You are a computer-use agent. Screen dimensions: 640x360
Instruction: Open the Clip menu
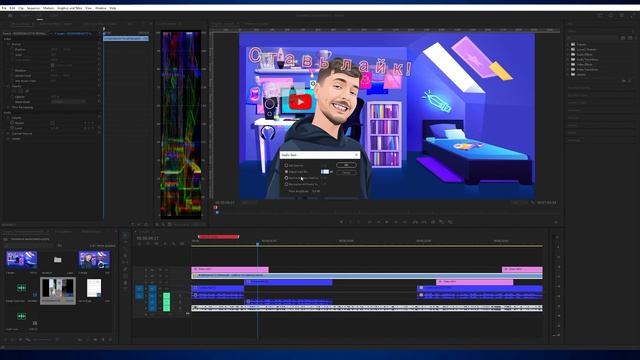(x=21, y=8)
